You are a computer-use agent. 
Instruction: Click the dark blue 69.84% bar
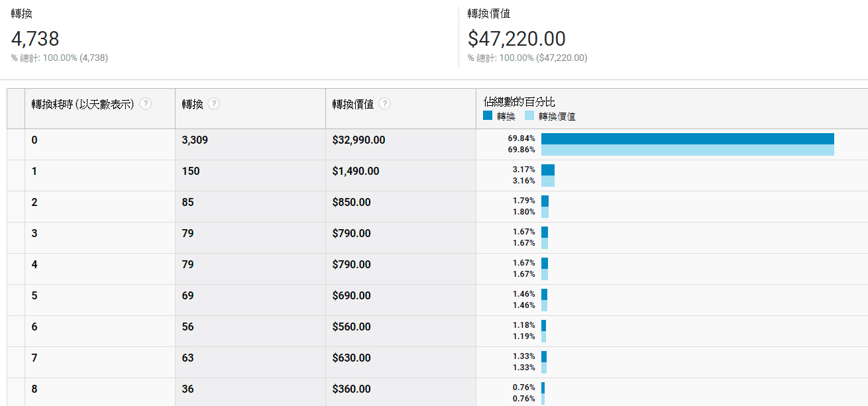tap(688, 138)
